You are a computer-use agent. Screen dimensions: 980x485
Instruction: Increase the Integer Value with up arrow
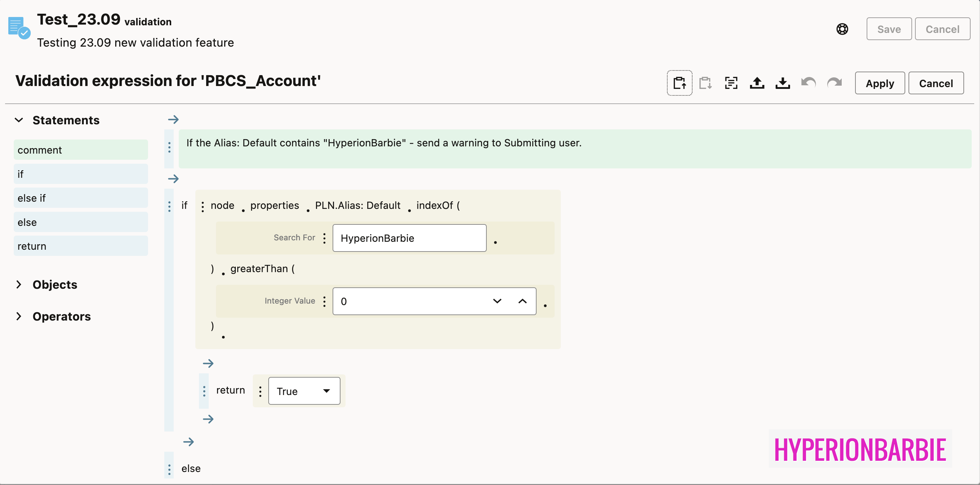click(x=522, y=301)
